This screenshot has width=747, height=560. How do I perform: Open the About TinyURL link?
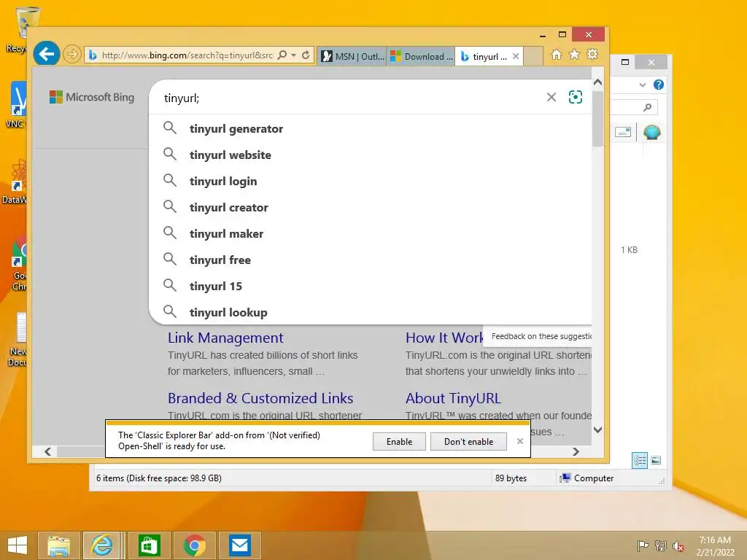[453, 398]
